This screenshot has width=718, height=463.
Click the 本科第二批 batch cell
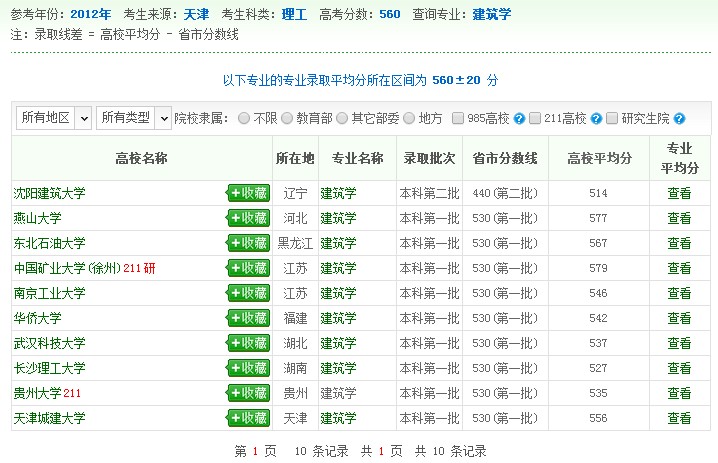click(x=429, y=193)
